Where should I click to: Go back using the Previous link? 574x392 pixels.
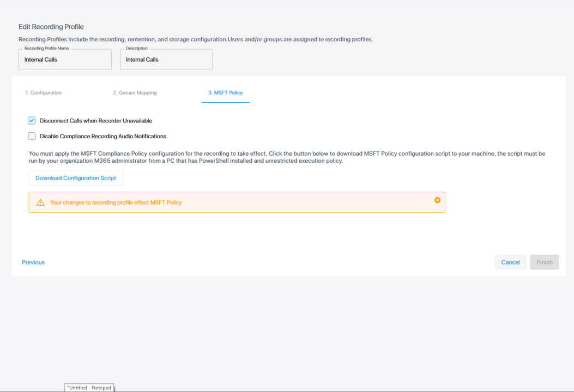coord(33,262)
